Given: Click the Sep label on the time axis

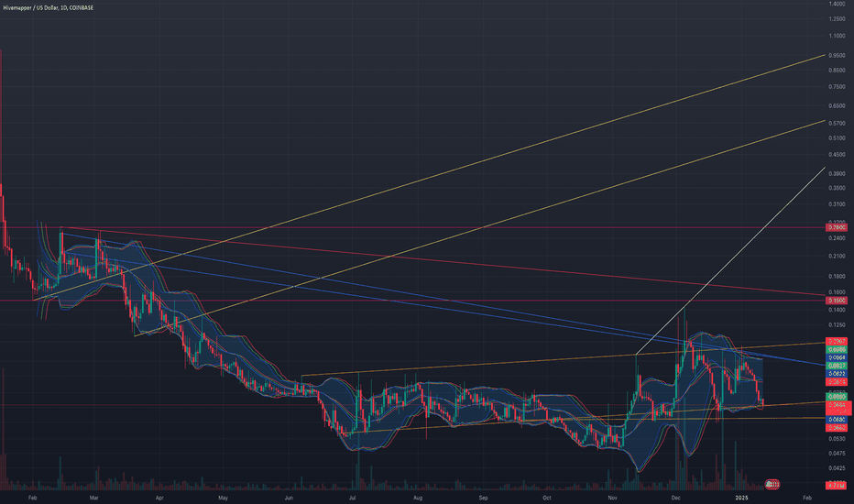Looking at the screenshot, I should pyautogui.click(x=483, y=498).
